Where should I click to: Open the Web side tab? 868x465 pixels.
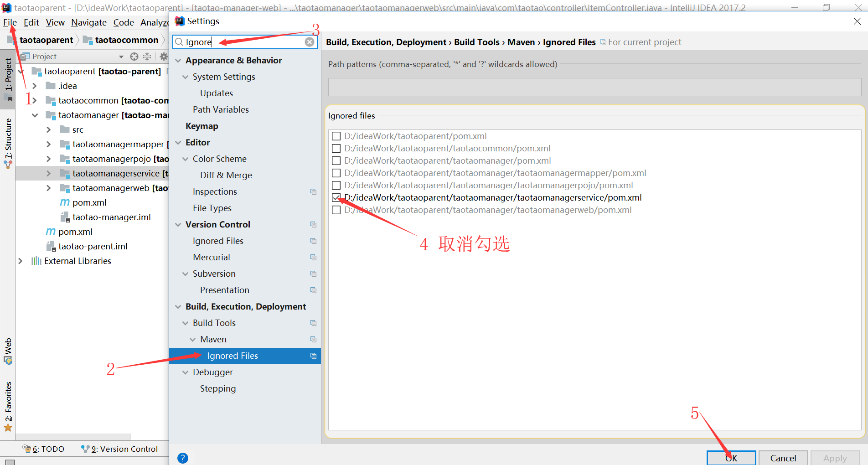[x=8, y=351]
